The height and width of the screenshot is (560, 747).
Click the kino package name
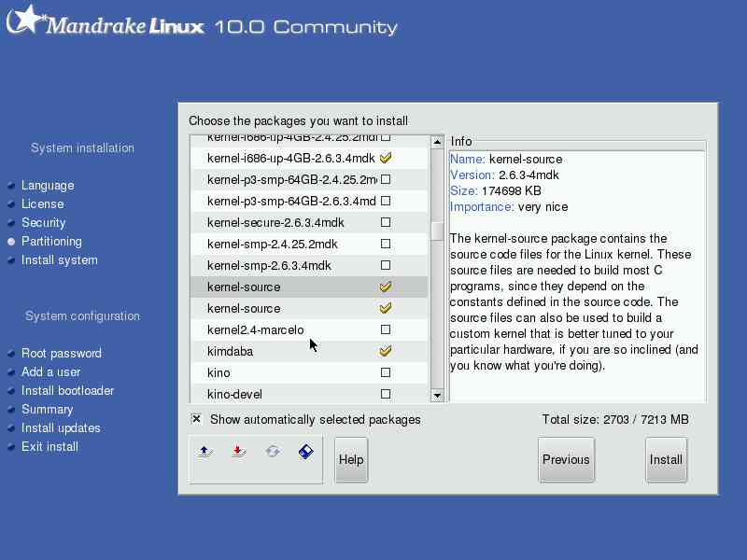[x=218, y=372]
